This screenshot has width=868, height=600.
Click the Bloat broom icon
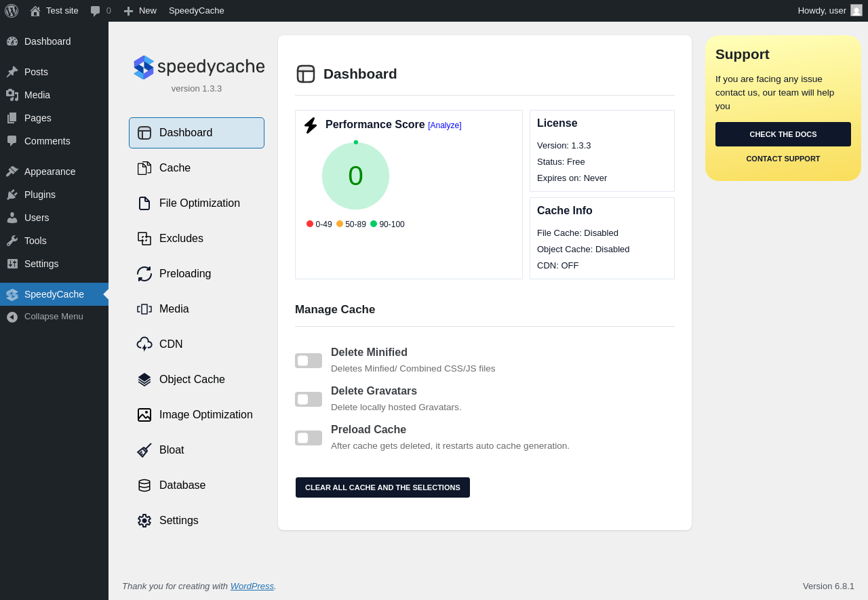(144, 450)
